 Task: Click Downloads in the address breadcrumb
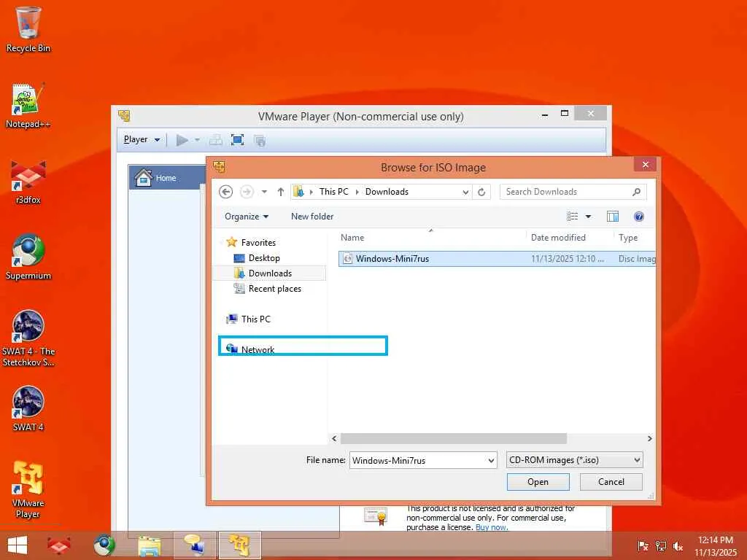[387, 192]
